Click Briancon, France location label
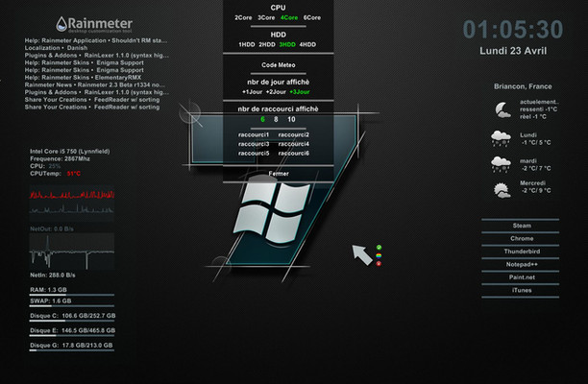Screen dimensions: 588x384 click(x=523, y=86)
